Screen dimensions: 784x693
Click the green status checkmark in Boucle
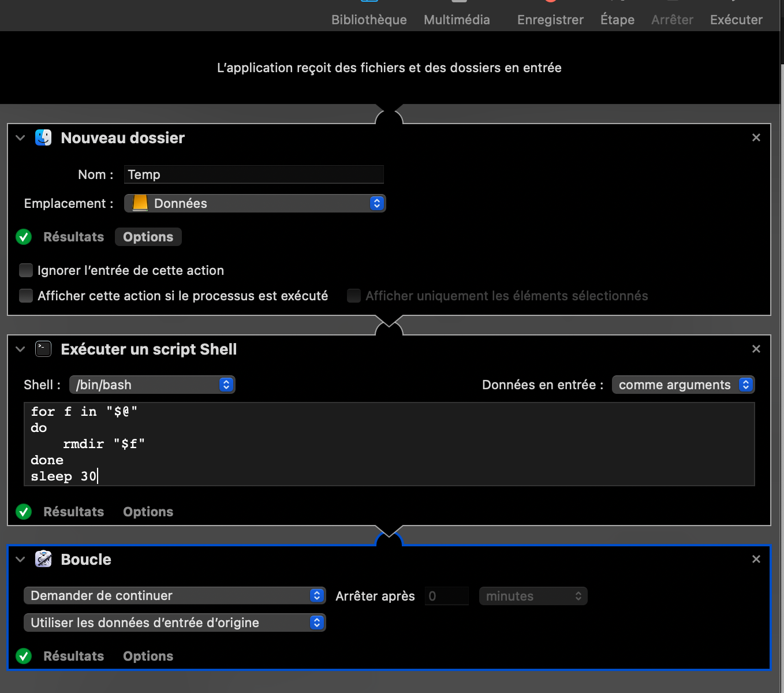pos(24,656)
